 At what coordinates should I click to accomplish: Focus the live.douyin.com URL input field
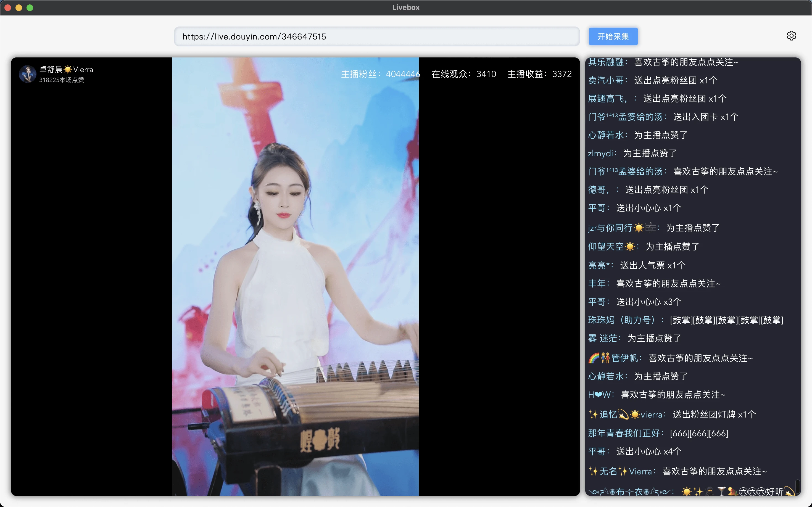tap(377, 36)
